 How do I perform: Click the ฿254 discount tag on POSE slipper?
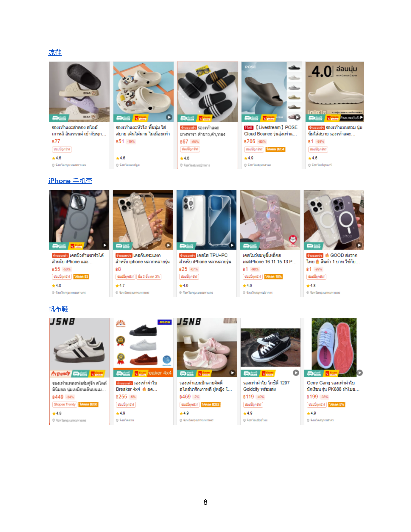coord(275,149)
